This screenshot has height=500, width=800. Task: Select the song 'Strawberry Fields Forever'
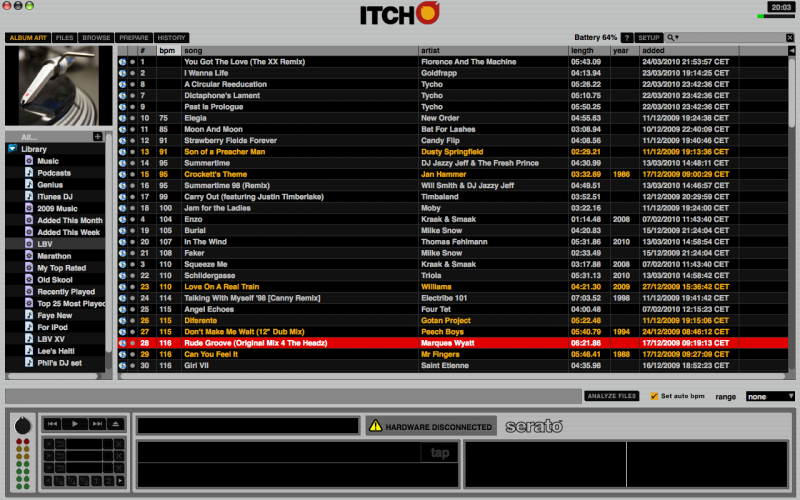pyautogui.click(x=230, y=140)
